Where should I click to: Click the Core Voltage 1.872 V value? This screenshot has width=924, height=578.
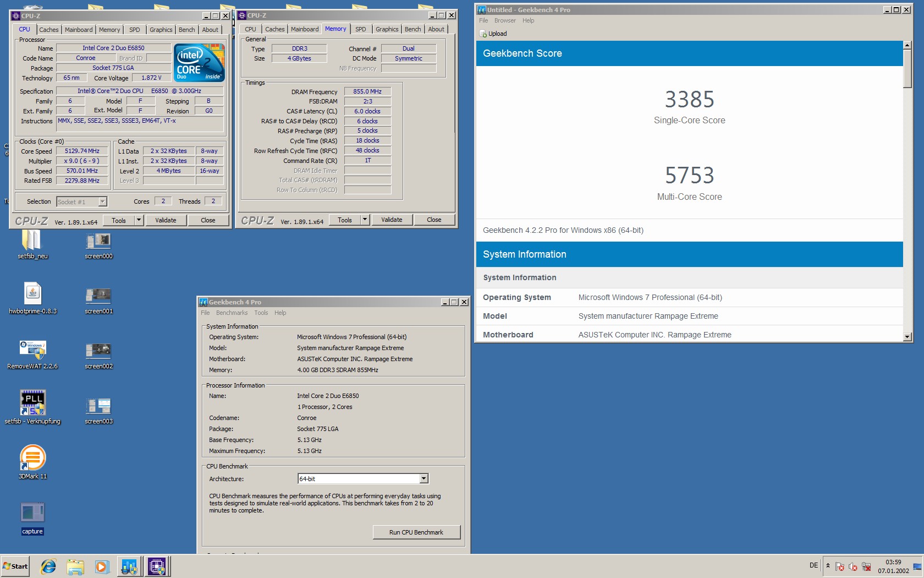151,78
